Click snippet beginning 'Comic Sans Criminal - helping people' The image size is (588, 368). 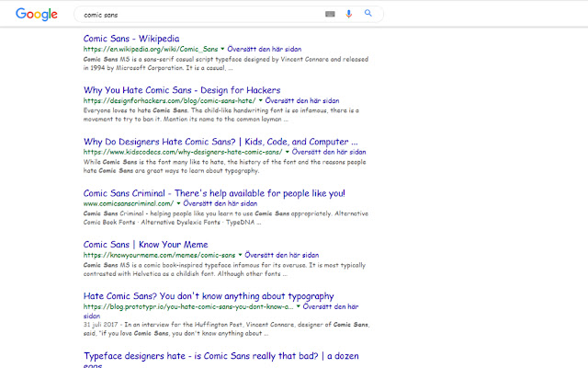tap(226, 218)
